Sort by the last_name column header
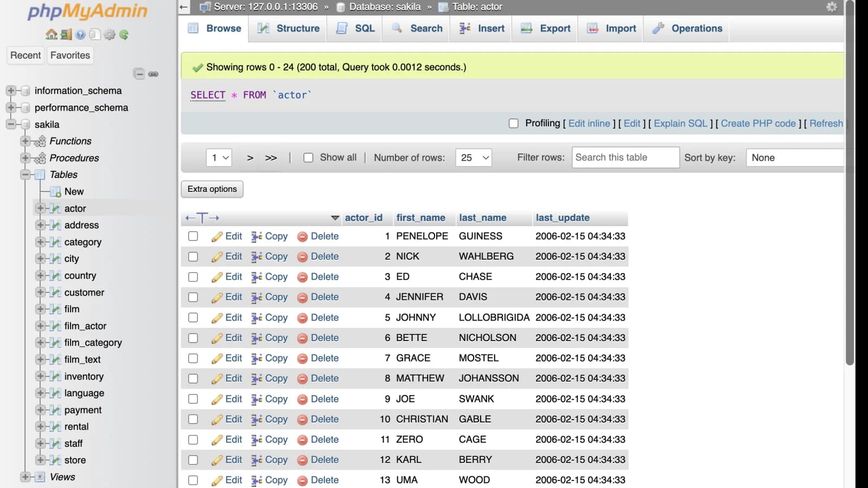Image resolution: width=868 pixels, height=488 pixels. 482,218
